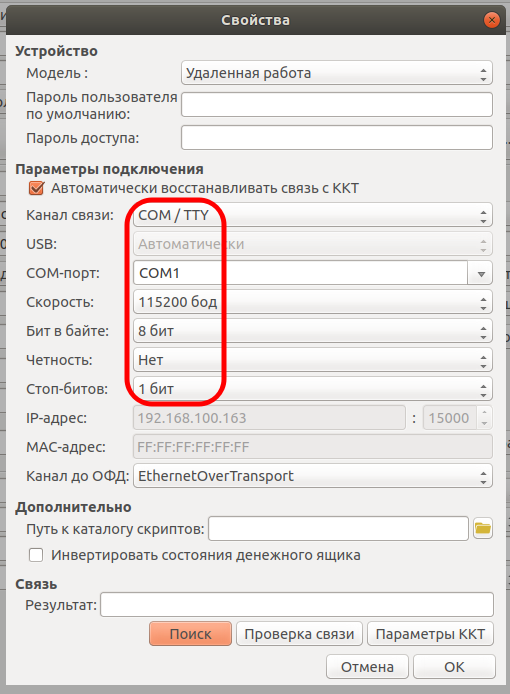Open Канал до ОФД EthernetOverTransport dropdown

[x=313, y=476]
